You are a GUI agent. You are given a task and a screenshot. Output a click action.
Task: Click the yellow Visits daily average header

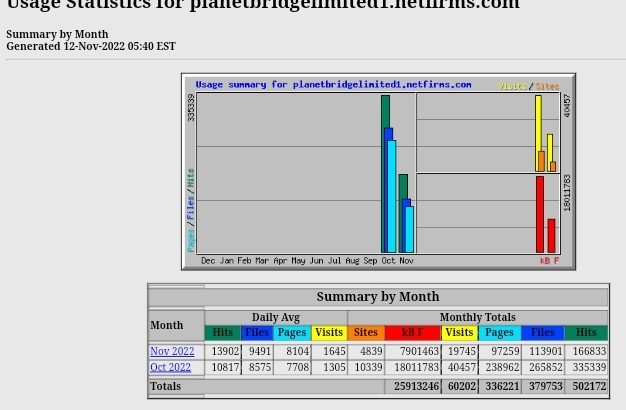(x=329, y=333)
